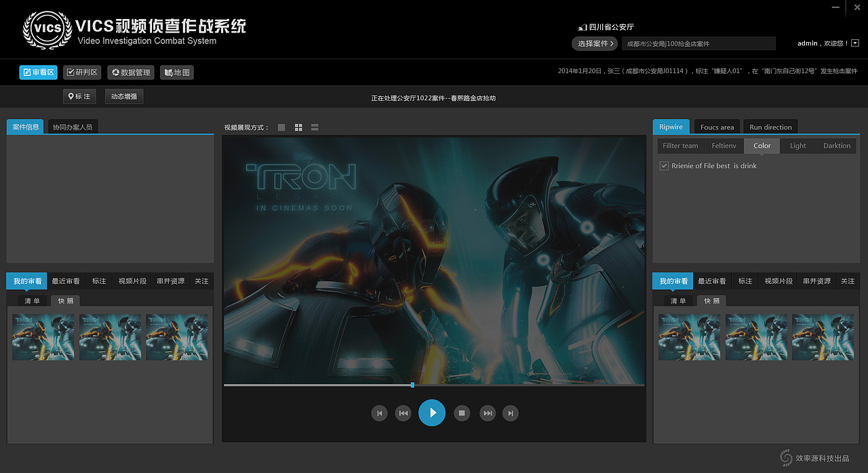The image size is (868, 473).
Task: Toggle the Rrienie of File best checkbox
Action: tap(665, 165)
